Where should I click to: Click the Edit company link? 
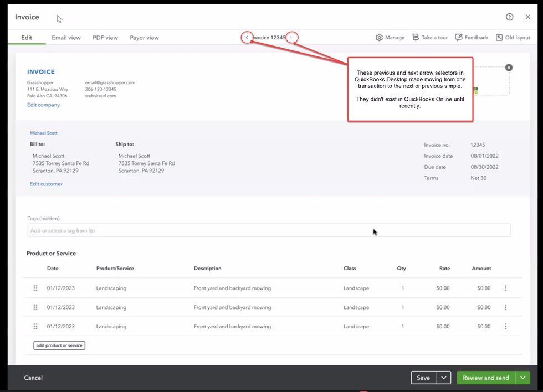click(43, 105)
